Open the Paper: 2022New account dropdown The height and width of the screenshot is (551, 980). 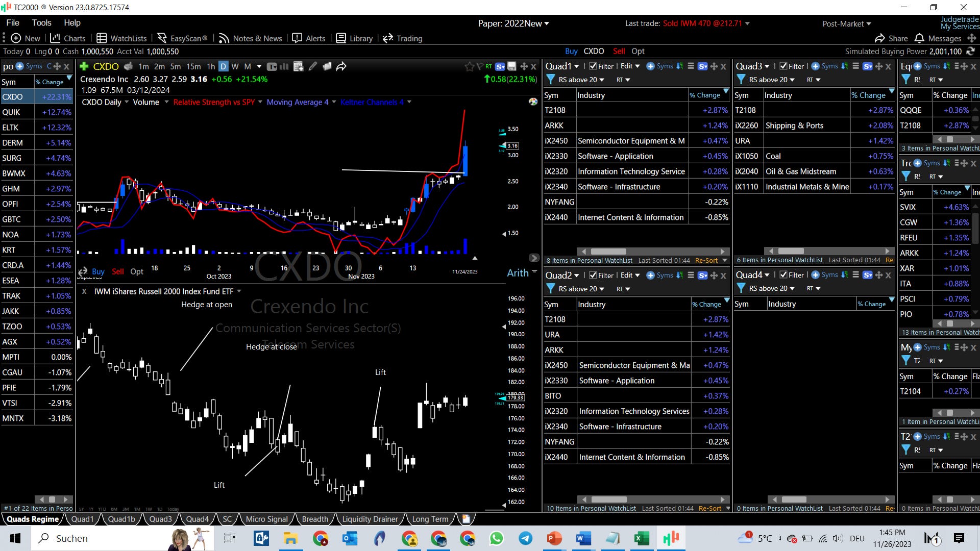(513, 23)
